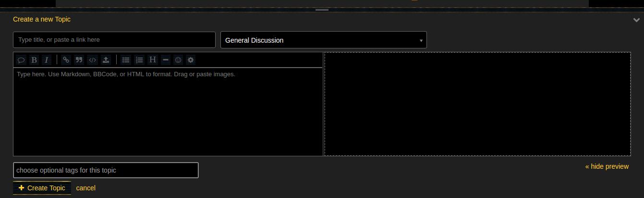
Task: Open the composer options gear menu
Action: pyautogui.click(x=191, y=60)
